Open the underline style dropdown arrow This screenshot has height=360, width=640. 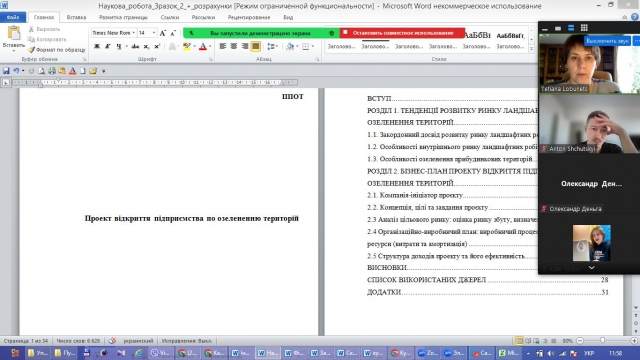126,47
